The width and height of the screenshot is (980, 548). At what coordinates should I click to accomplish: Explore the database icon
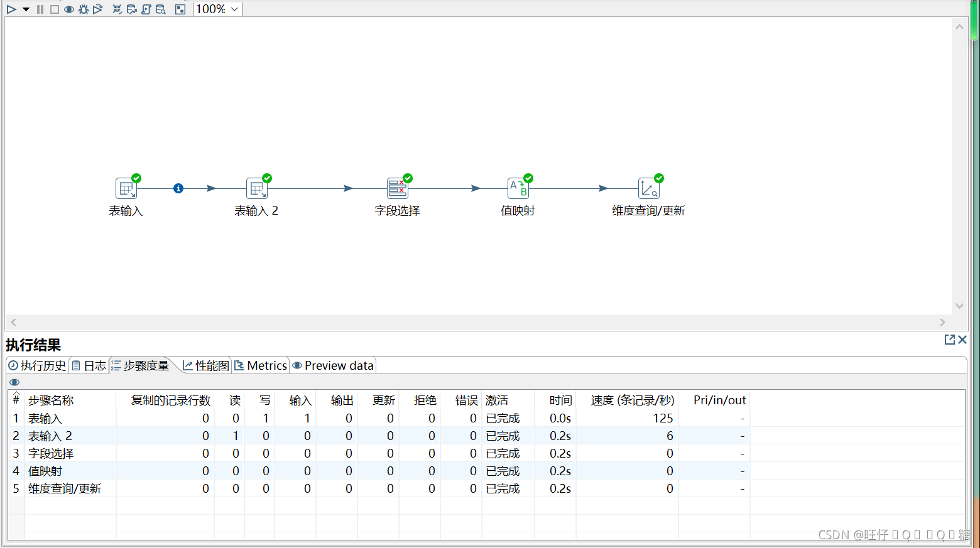161,9
